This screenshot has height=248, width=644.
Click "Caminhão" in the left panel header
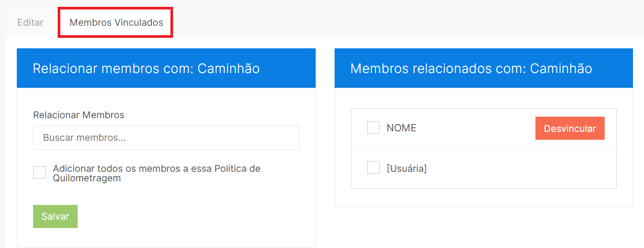(x=229, y=68)
